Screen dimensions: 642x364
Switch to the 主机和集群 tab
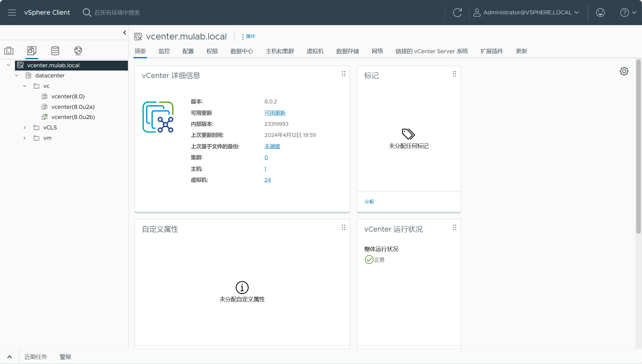point(280,51)
